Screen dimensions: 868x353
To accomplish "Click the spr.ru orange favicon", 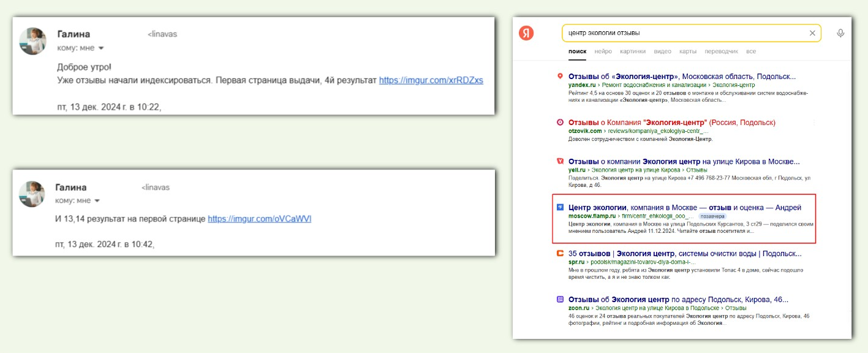I will [559, 254].
